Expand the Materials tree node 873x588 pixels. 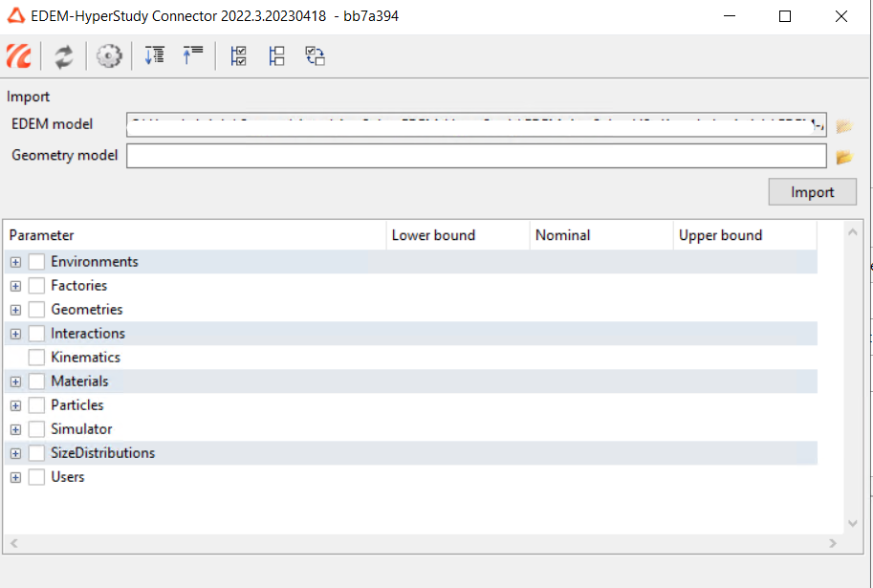[x=15, y=382]
